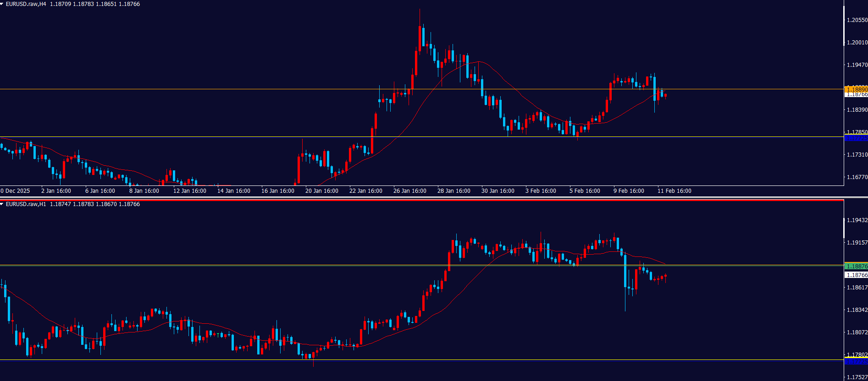
Task: Click the orange horizontal line in H4 chart
Action: pyautogui.click(x=275, y=89)
